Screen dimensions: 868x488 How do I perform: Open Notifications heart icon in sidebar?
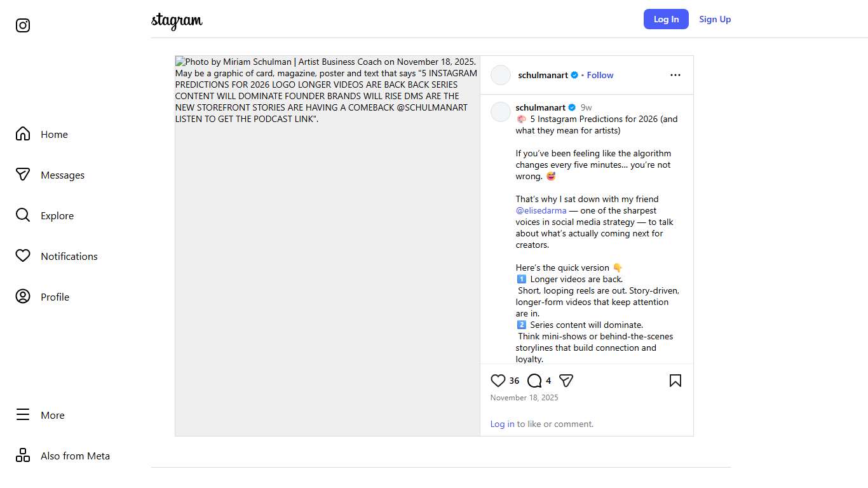tap(23, 256)
